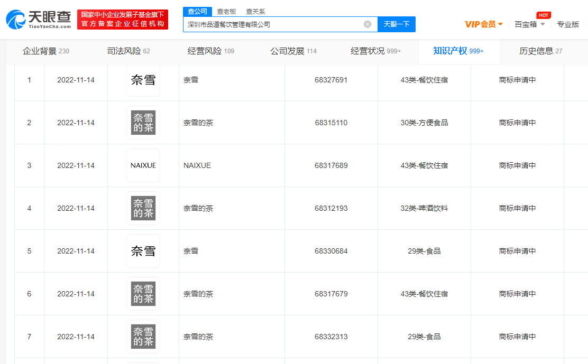Click 29类-食品 in row 7
The height and width of the screenshot is (364, 588).
click(x=424, y=337)
